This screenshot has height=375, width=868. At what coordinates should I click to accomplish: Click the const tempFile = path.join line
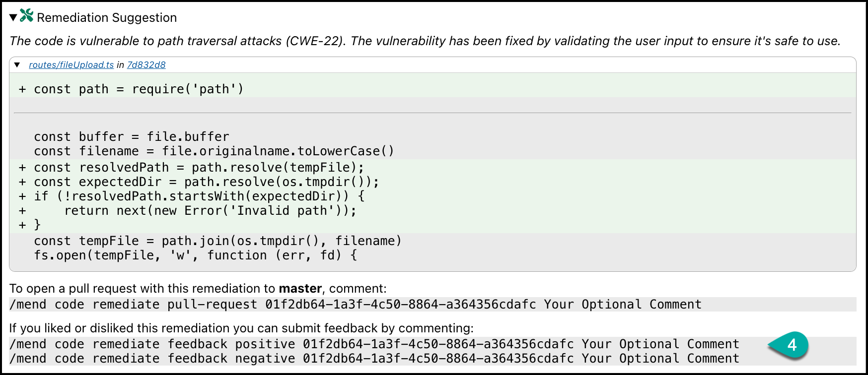(217, 241)
